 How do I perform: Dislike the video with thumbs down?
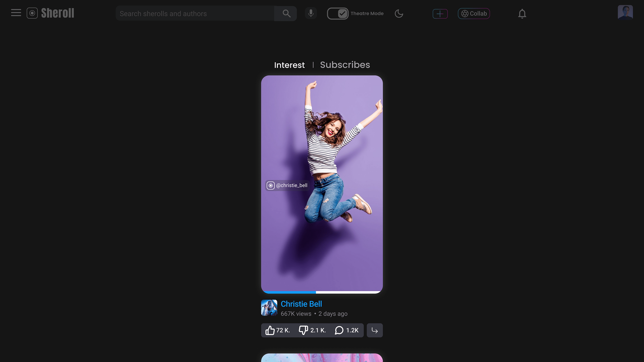304,330
